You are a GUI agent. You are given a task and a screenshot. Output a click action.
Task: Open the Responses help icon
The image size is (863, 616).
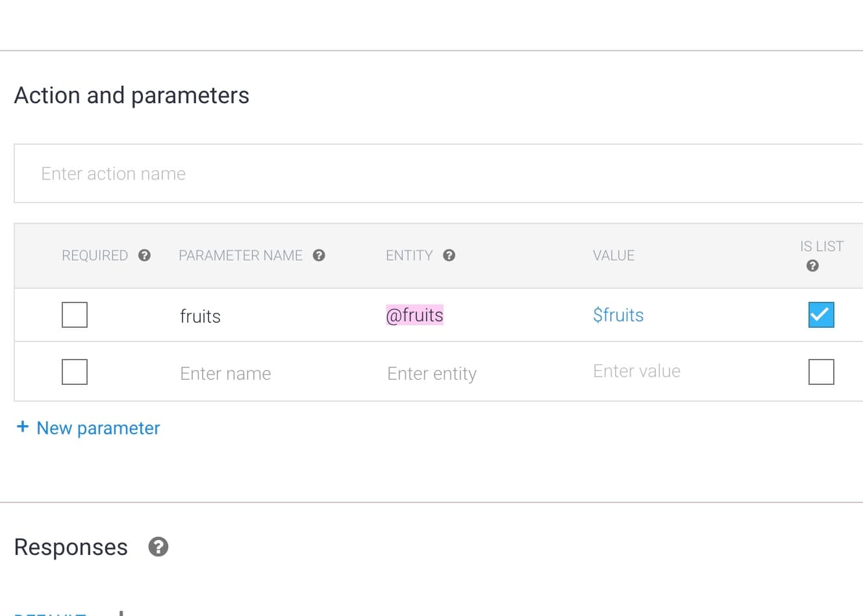coord(158,547)
